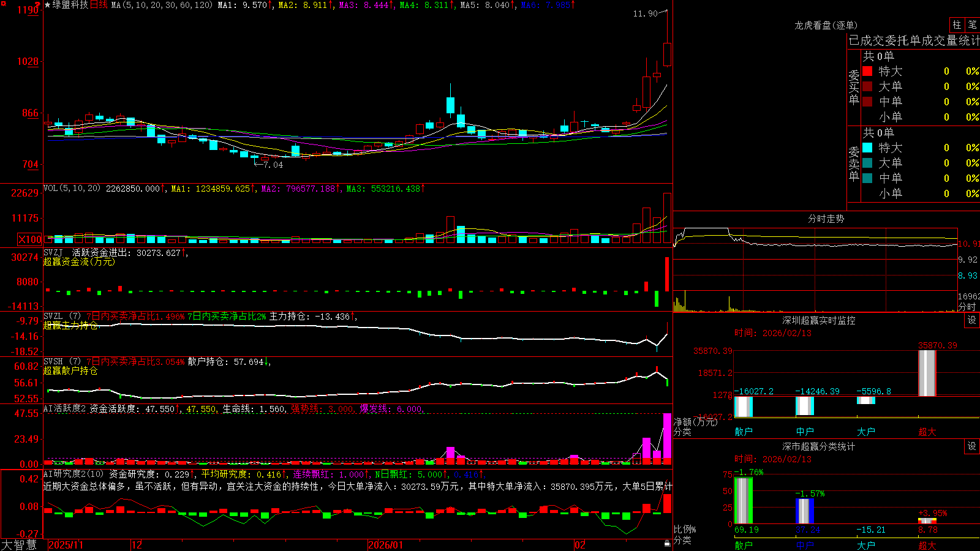Click the 超赢散户持仓 label
Image resolution: width=980 pixels, height=551 pixels.
(x=70, y=370)
